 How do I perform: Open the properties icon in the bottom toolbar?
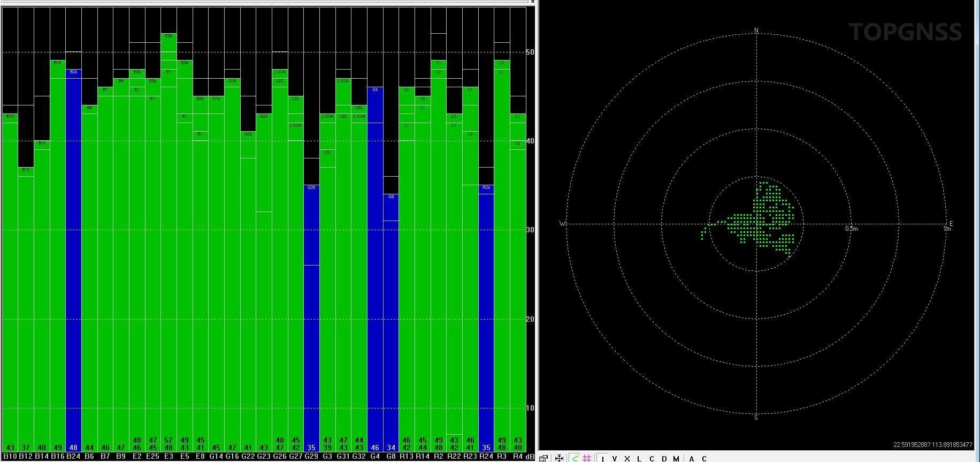(x=543, y=458)
